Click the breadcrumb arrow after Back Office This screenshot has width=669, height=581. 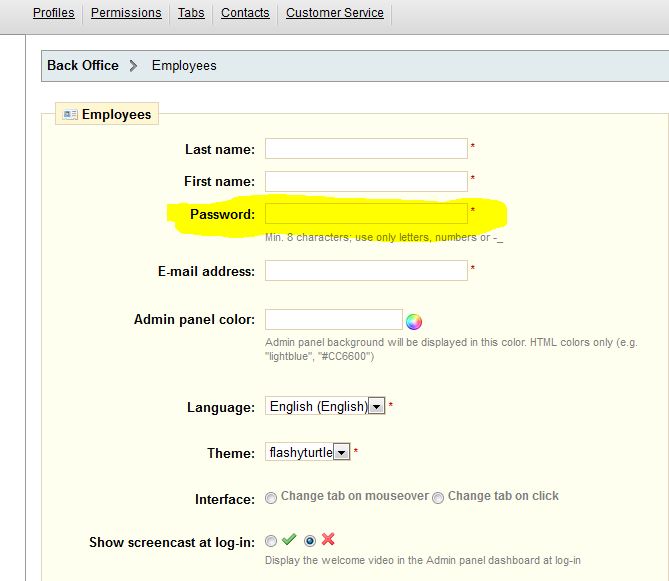pyautogui.click(x=133, y=66)
